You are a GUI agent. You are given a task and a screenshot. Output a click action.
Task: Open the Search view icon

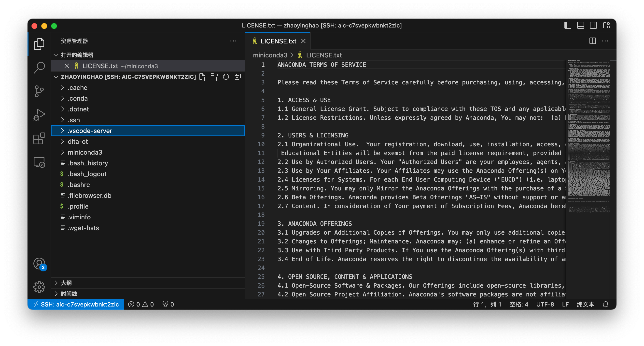(39, 67)
